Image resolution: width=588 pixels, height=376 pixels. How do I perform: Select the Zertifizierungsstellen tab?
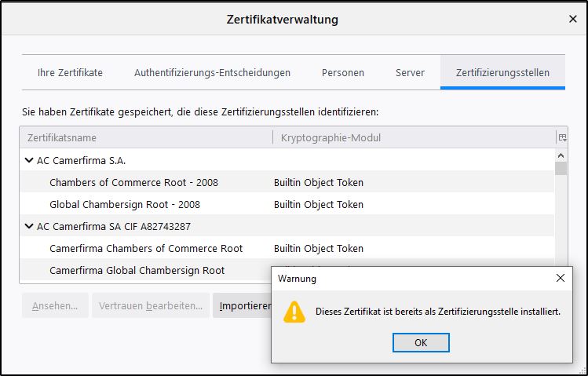click(502, 73)
